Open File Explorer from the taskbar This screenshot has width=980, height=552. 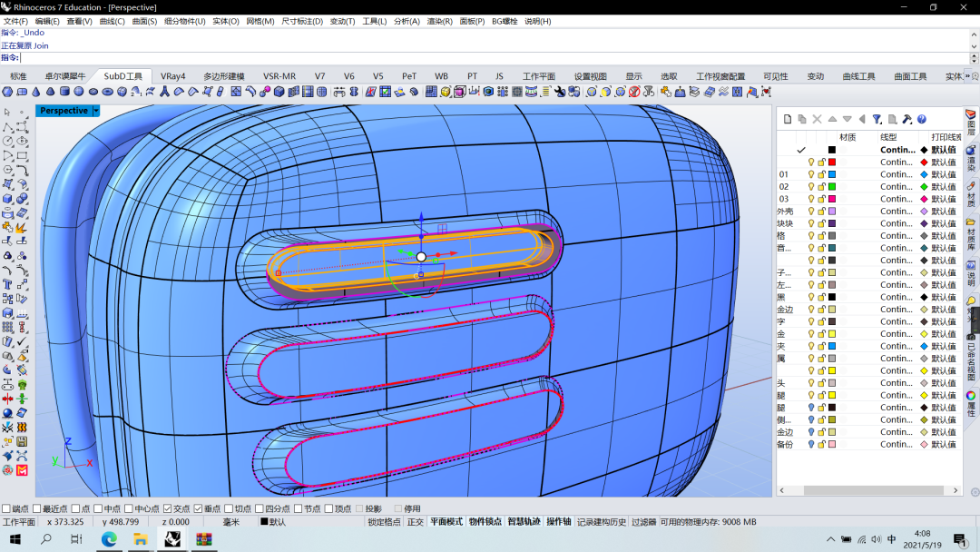(x=141, y=539)
